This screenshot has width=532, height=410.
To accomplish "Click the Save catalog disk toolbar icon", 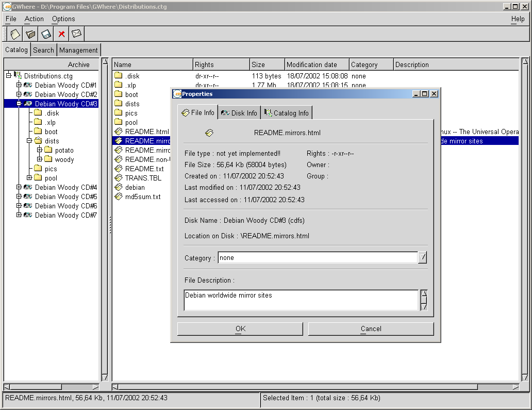I will (x=46, y=34).
